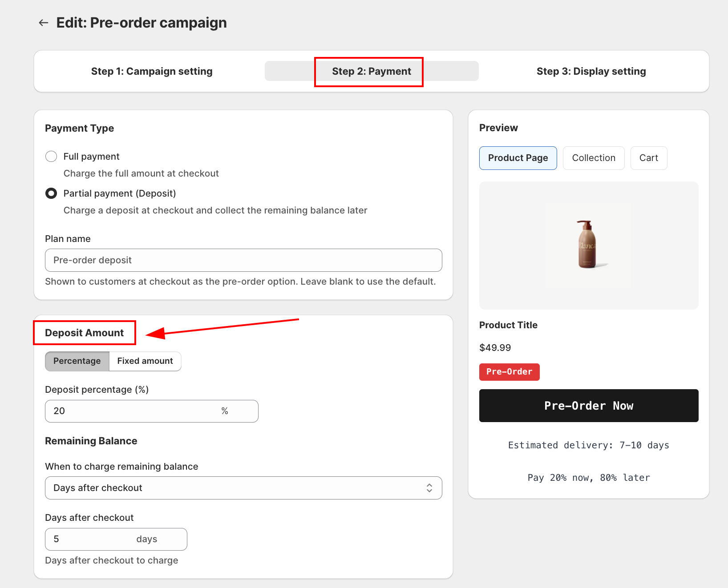This screenshot has width=728, height=588.
Task: Click the red Pre-Order badge
Action: click(x=510, y=372)
